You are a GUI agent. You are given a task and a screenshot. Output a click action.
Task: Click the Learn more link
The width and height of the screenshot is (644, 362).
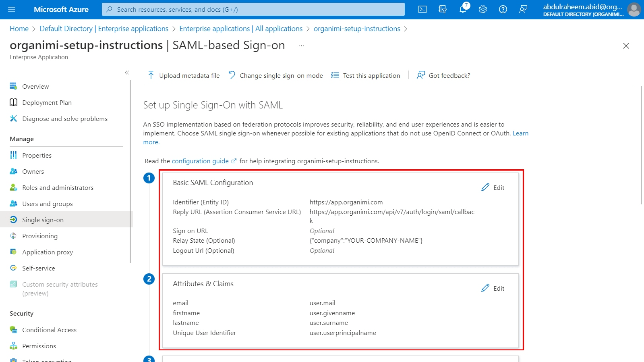(520, 133)
